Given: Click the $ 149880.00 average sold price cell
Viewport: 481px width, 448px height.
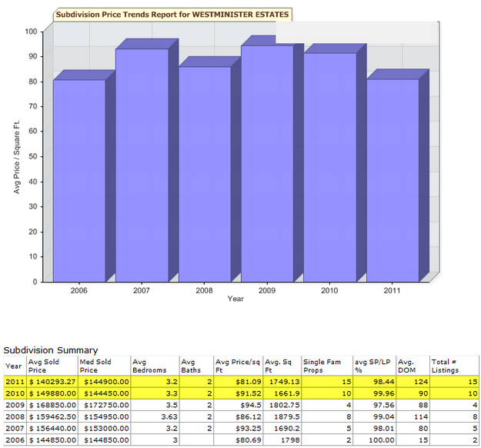Looking at the screenshot, I should pyautogui.click(x=52, y=393).
